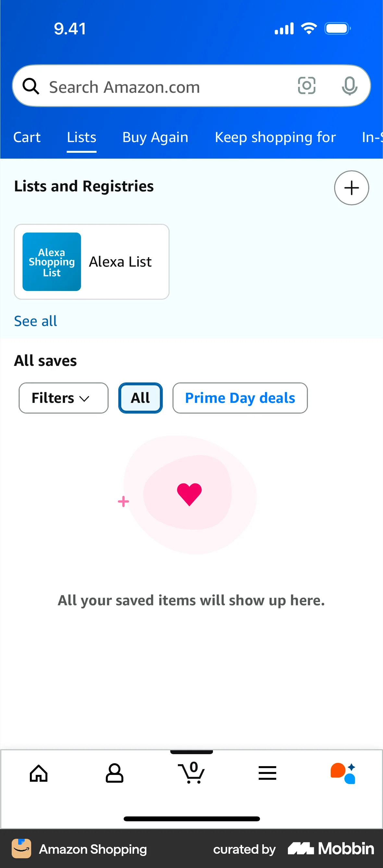Enable the Prime Day deals filter
The height and width of the screenshot is (868, 383).
coord(240,398)
